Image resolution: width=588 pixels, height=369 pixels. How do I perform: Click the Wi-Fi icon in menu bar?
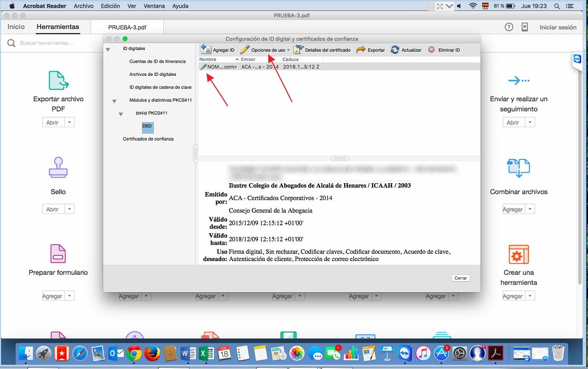(x=473, y=6)
